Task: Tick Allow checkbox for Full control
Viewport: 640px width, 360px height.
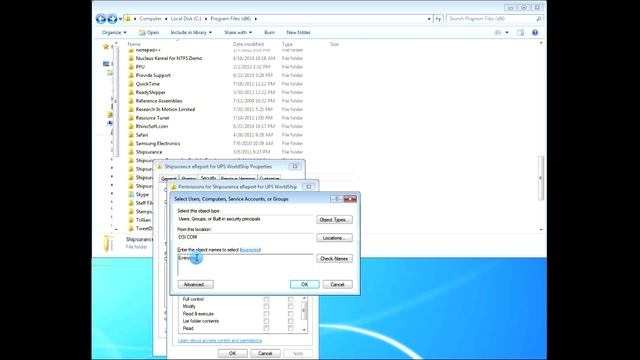Action: (x=266, y=300)
